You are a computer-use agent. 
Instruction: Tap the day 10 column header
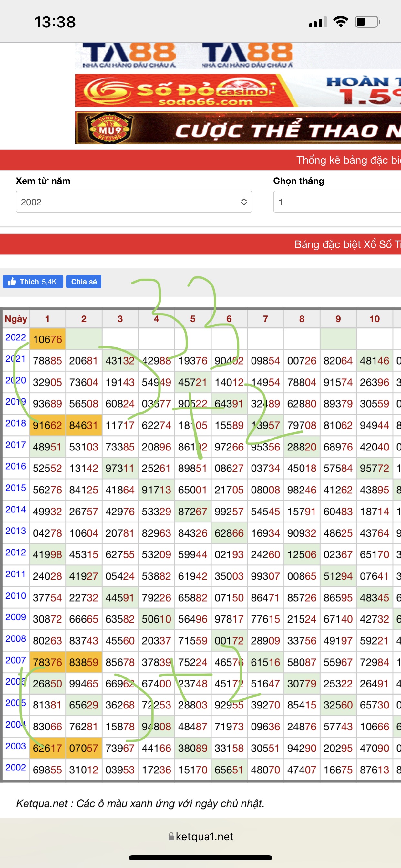tap(375, 319)
